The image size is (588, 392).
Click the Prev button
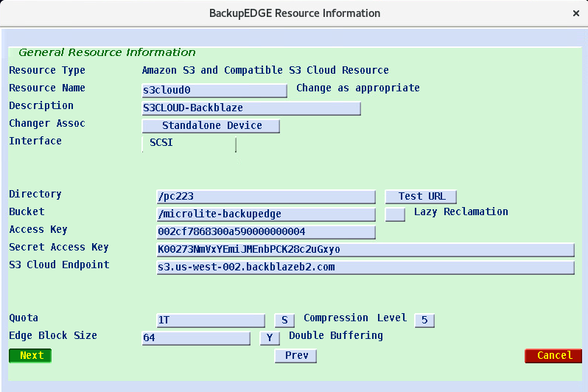coord(295,356)
